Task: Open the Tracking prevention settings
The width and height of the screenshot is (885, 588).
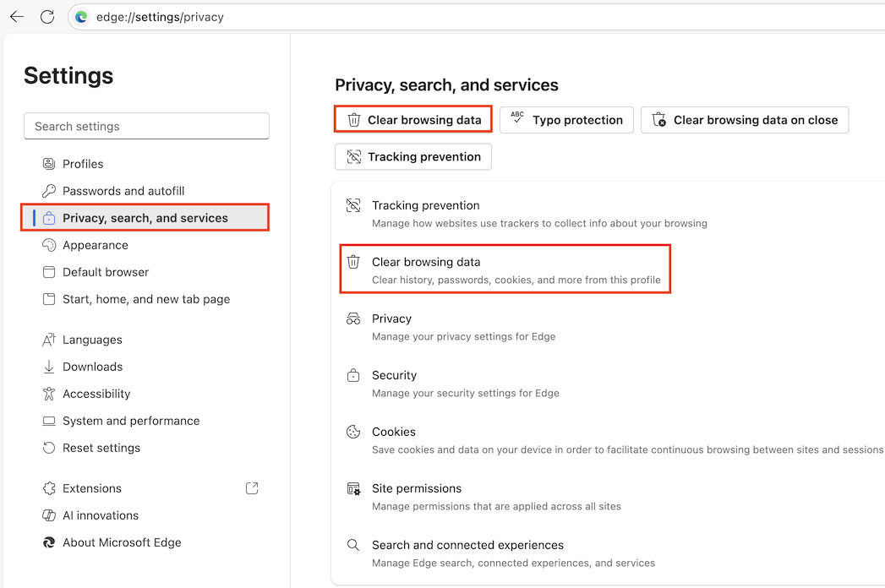Action: (412, 156)
